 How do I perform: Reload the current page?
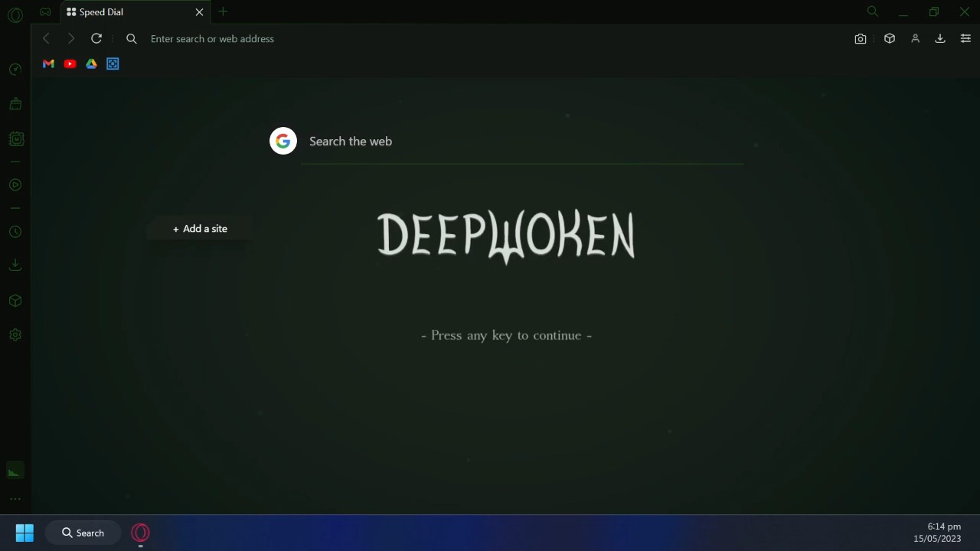(x=96, y=39)
